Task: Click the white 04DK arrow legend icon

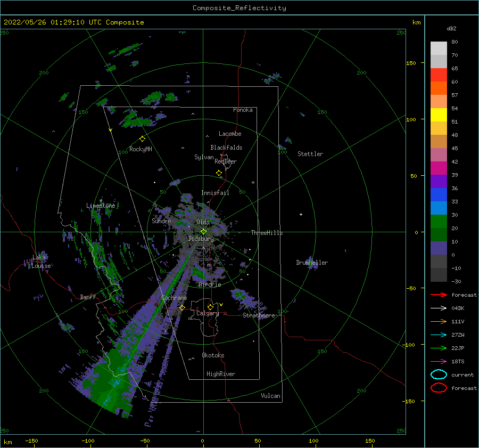Action: [439, 308]
